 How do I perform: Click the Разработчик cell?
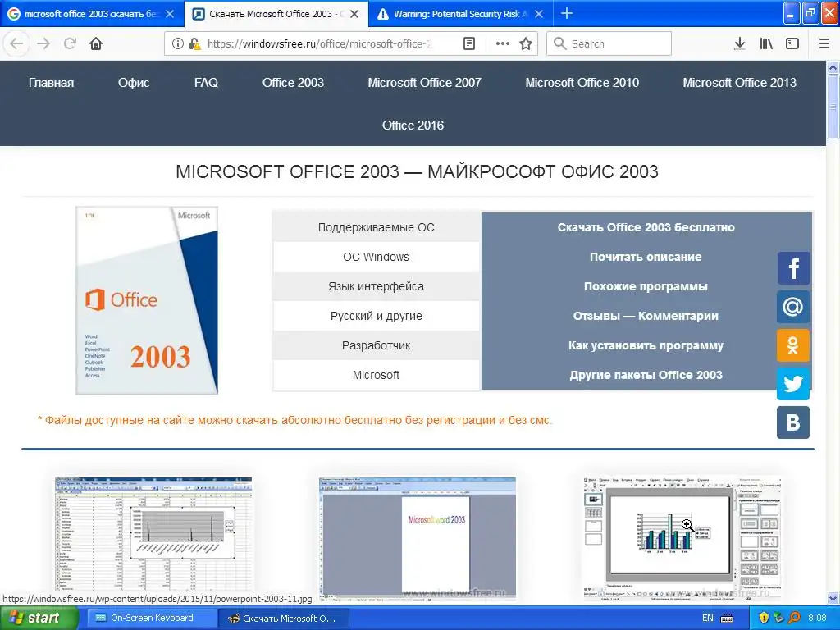(x=376, y=345)
